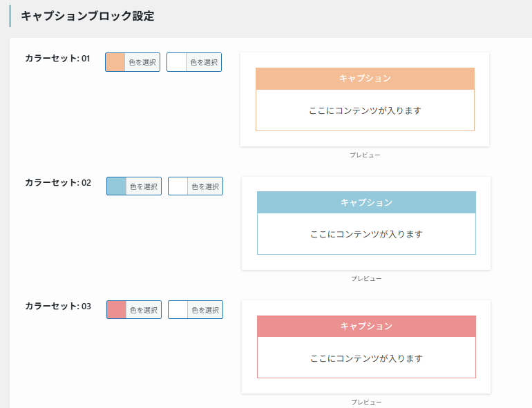Click the カラーセット: 03 label

pos(58,306)
